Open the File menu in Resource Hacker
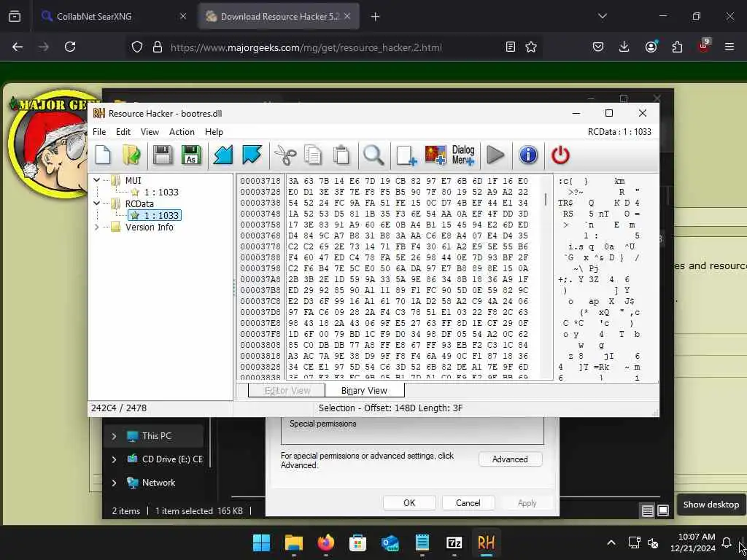Viewport: 747px width, 560px height. (x=99, y=132)
